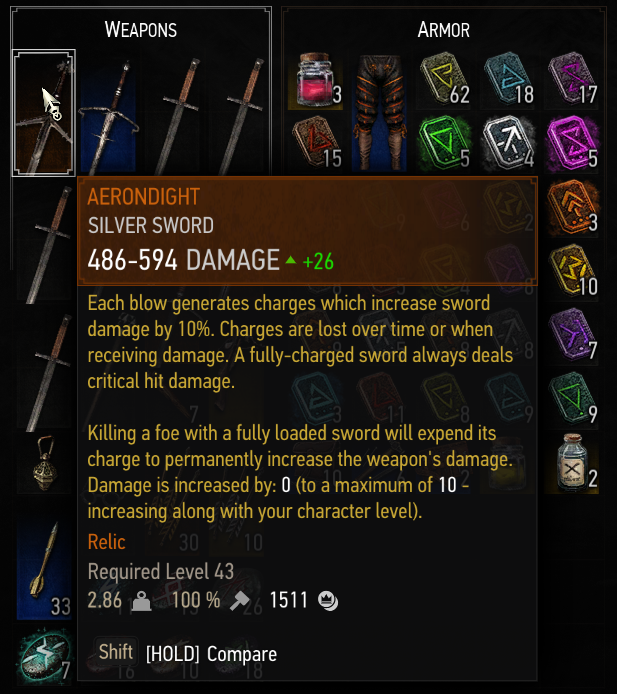Pick the yellow-olive runestone with count 62
This screenshot has width=617, height=694.
(x=443, y=80)
